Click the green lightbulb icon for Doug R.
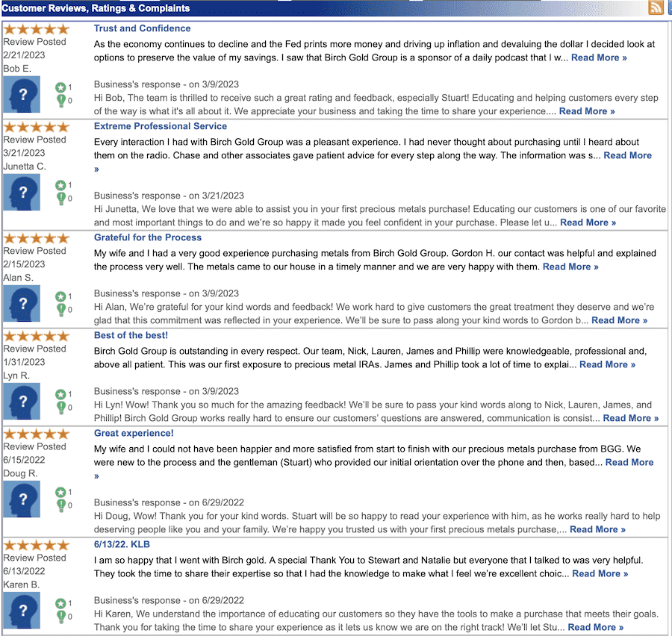 [x=61, y=505]
